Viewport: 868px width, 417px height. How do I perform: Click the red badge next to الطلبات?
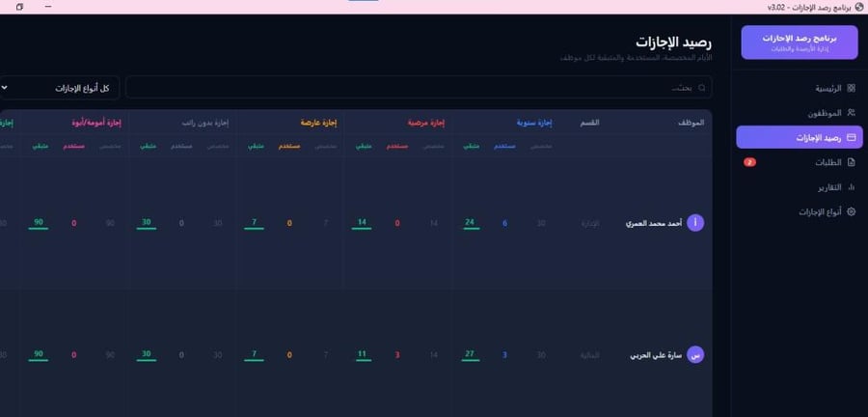[749, 162]
